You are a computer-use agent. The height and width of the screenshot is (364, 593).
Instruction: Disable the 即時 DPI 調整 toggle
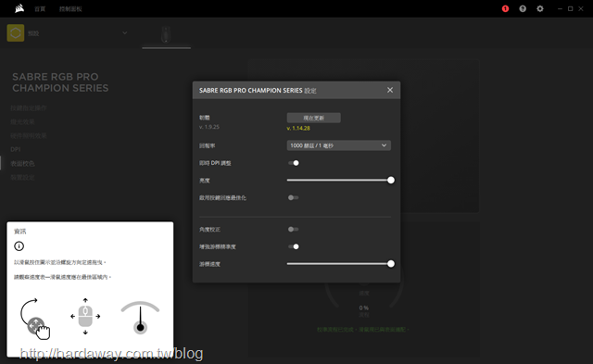coord(294,163)
